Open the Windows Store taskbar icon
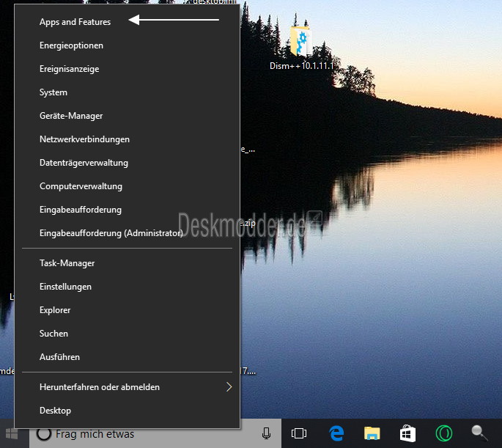 pyautogui.click(x=407, y=434)
